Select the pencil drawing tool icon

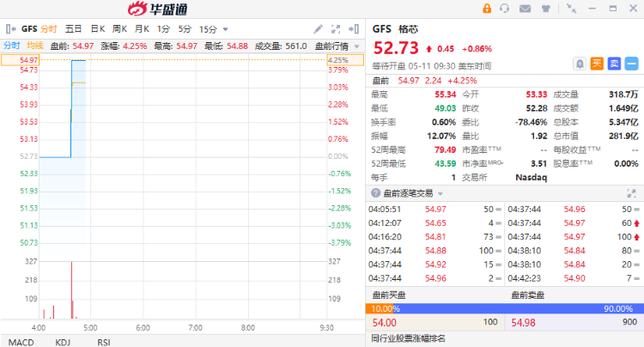(319, 28)
